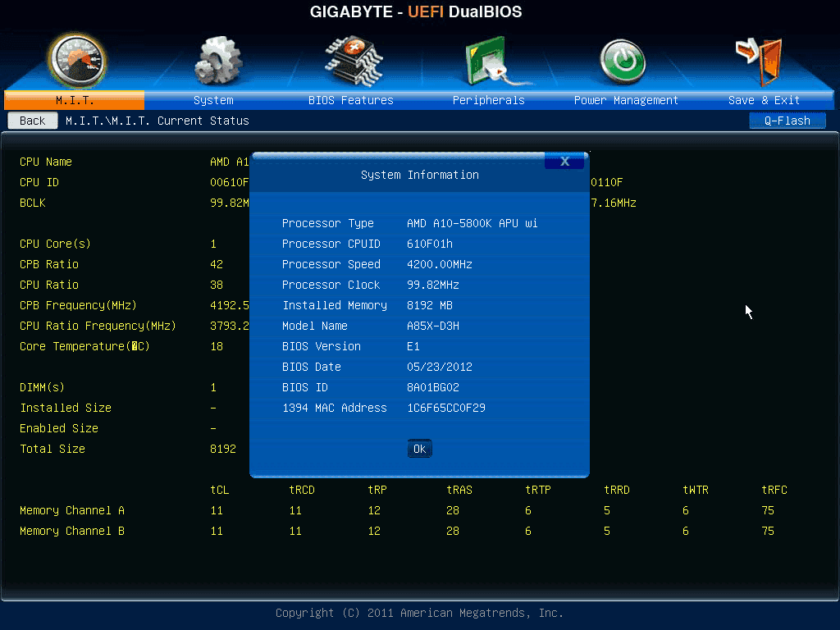The image size is (840, 630).
Task: Click the CPB Ratio label
Action: click(48, 264)
